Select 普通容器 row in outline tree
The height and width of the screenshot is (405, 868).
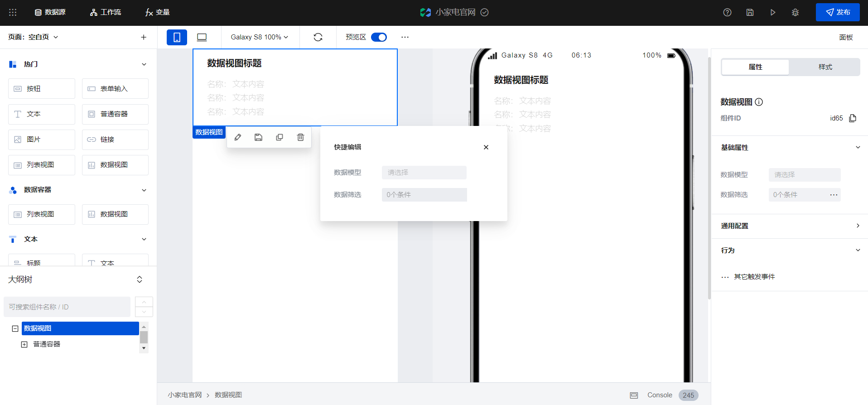47,344
